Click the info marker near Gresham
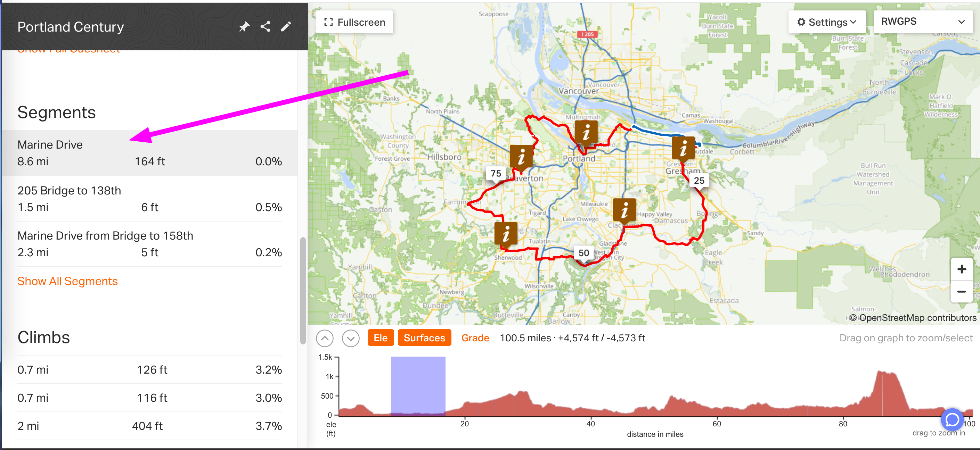Viewport: 980px width, 450px height. pos(683,148)
